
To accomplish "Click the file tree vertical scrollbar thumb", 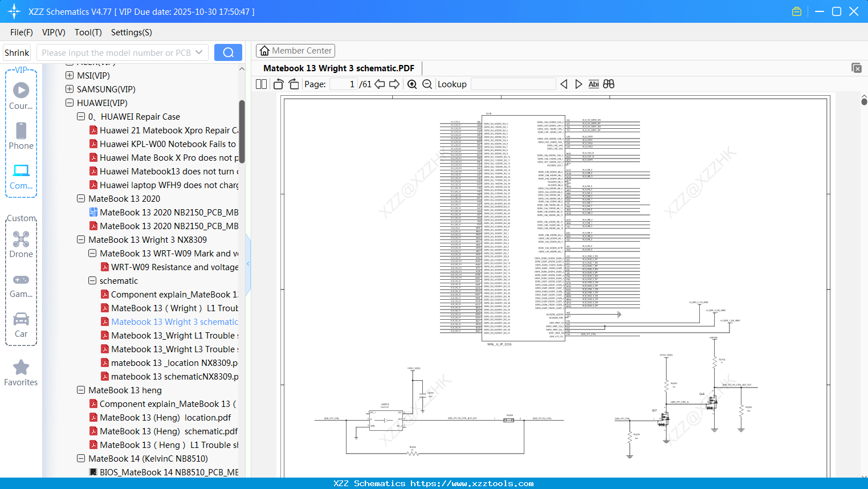I will coord(242,132).
